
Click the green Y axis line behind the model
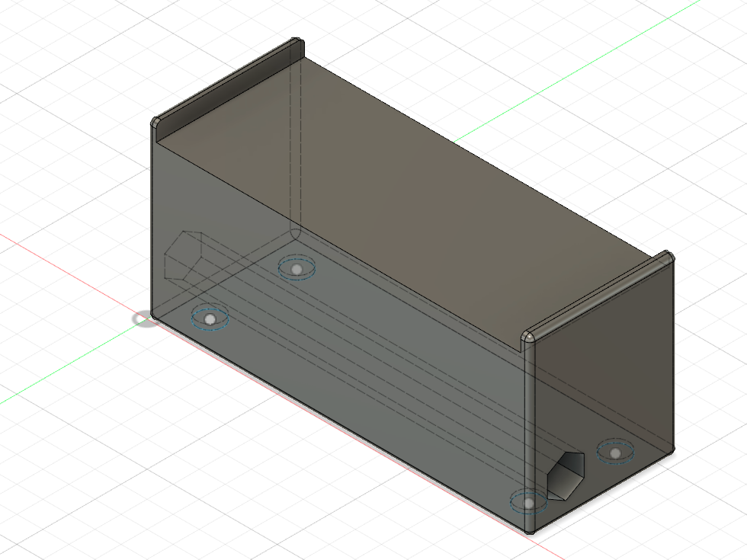(572, 72)
